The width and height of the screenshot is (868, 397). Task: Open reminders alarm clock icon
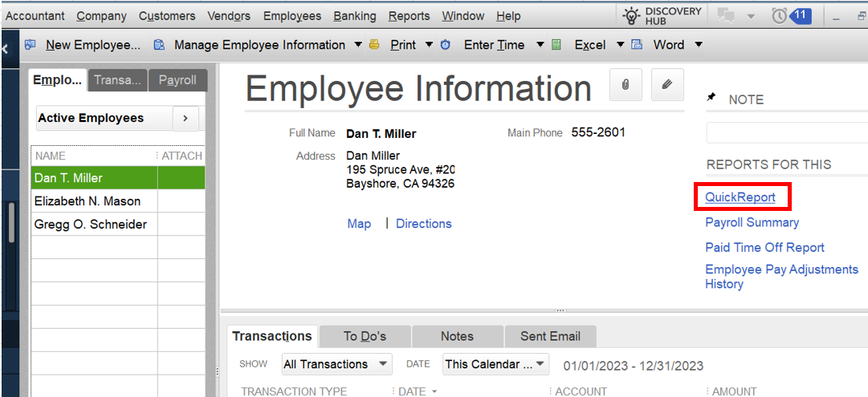coord(779,15)
